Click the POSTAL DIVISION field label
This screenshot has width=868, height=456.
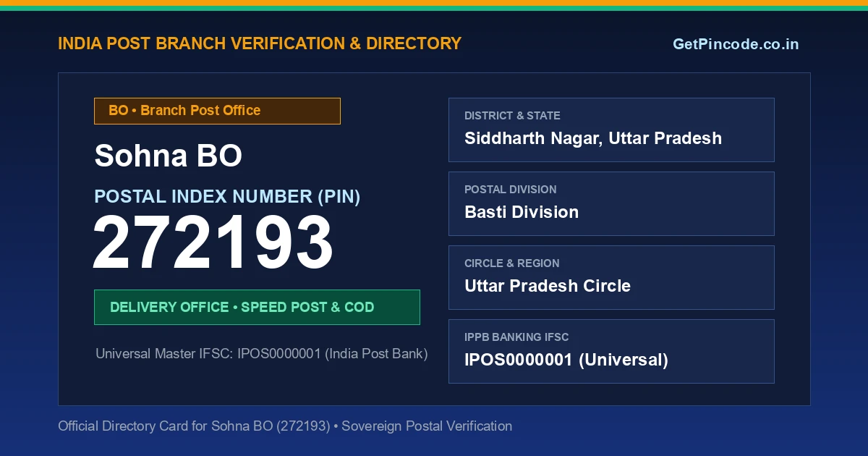[511, 190]
